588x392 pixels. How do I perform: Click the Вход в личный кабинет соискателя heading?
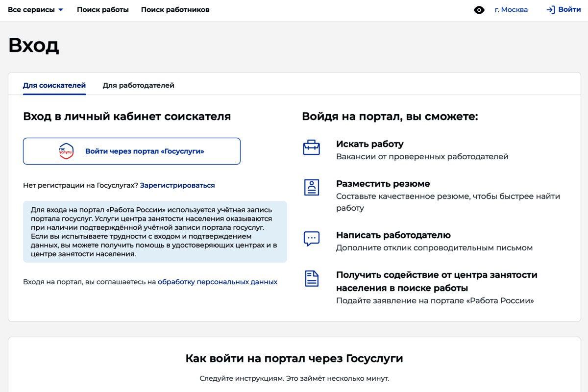tap(127, 117)
